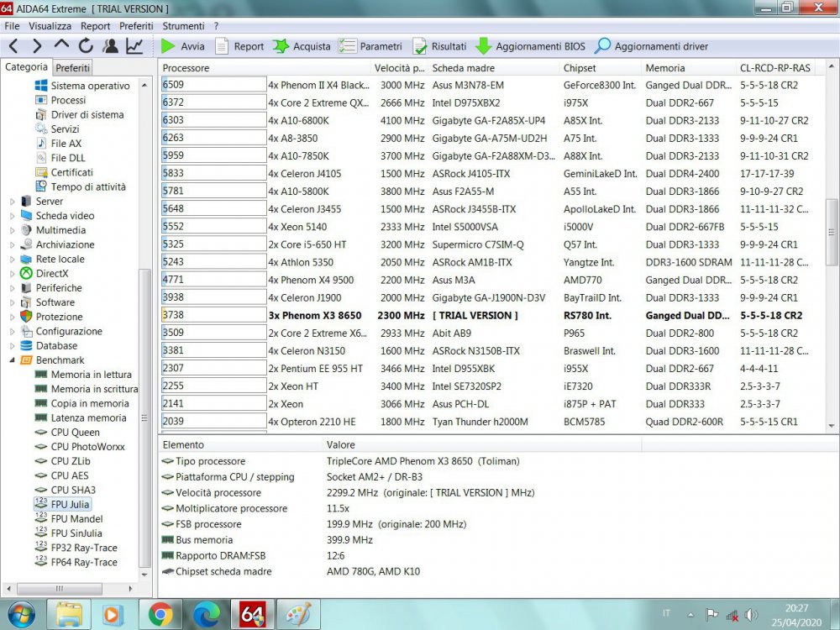Open Aggiornamenti BIOS update tool
The height and width of the screenshot is (630, 840).
pos(531,46)
